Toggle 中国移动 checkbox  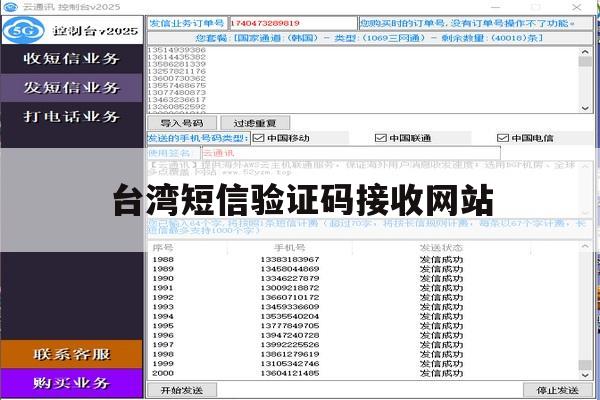[x=259, y=138]
